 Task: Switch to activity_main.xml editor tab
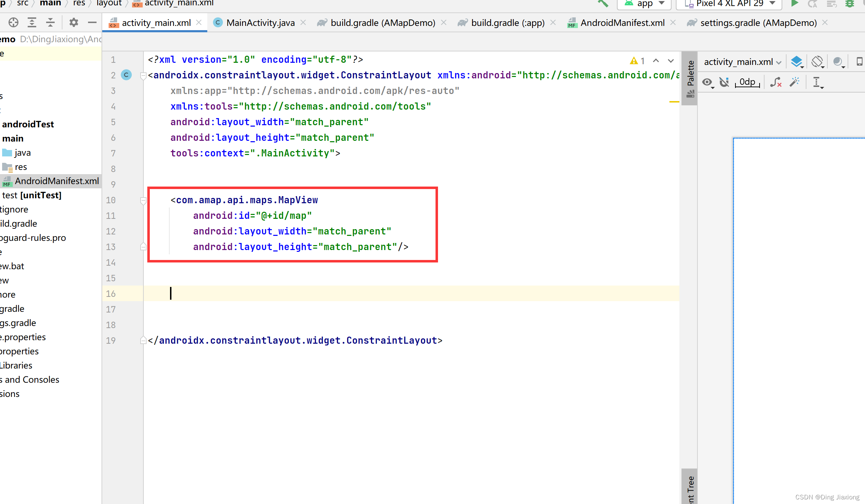(x=155, y=23)
